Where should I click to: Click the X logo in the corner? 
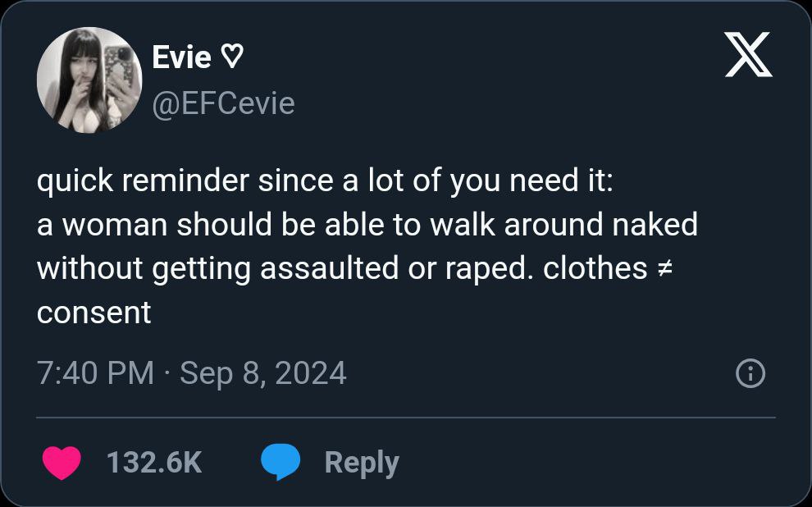pyautogui.click(x=748, y=57)
